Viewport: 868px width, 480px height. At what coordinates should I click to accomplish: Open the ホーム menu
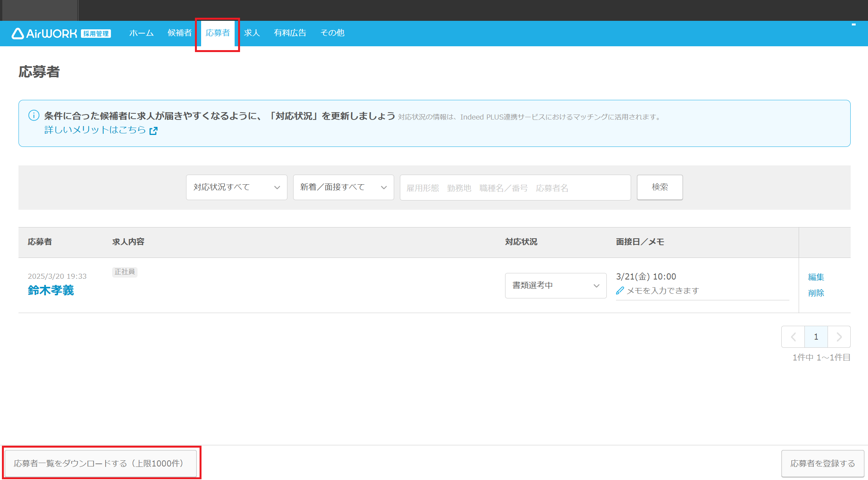(141, 33)
